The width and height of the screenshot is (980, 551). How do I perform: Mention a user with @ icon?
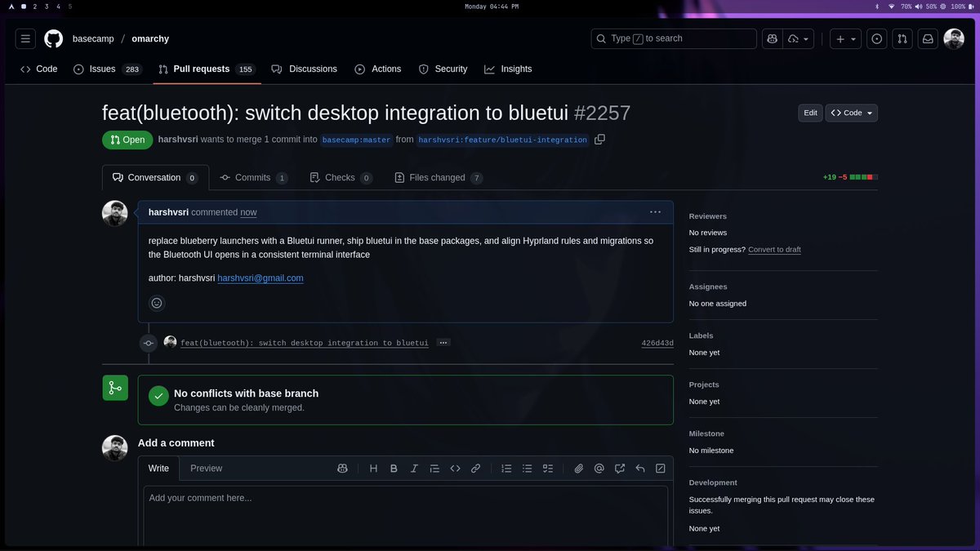(x=599, y=469)
